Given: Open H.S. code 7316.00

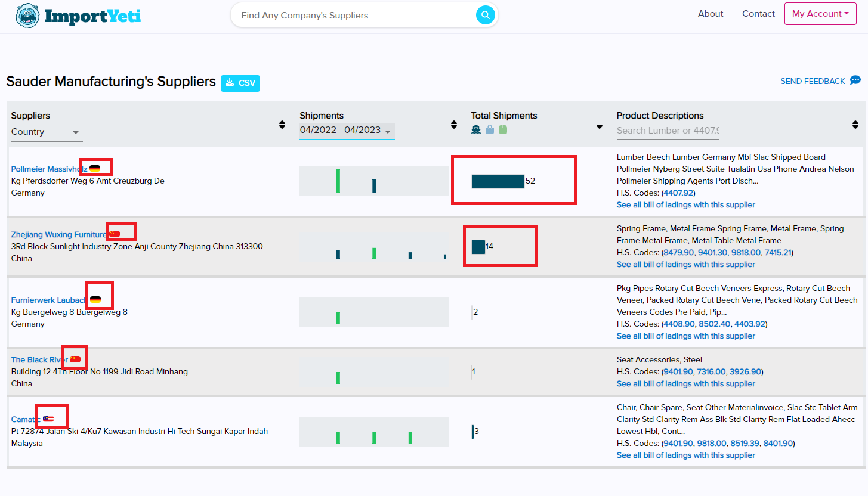Looking at the screenshot, I should click(x=712, y=372).
